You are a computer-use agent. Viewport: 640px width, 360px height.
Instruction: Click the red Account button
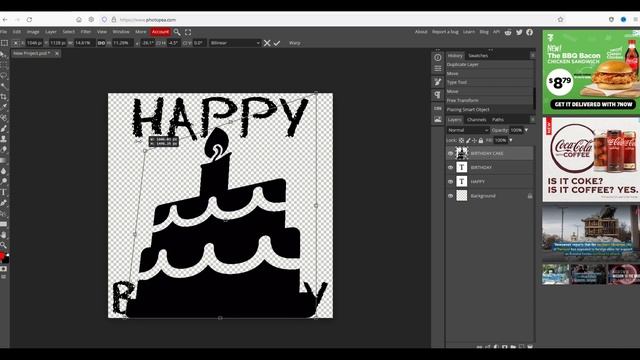(160, 32)
